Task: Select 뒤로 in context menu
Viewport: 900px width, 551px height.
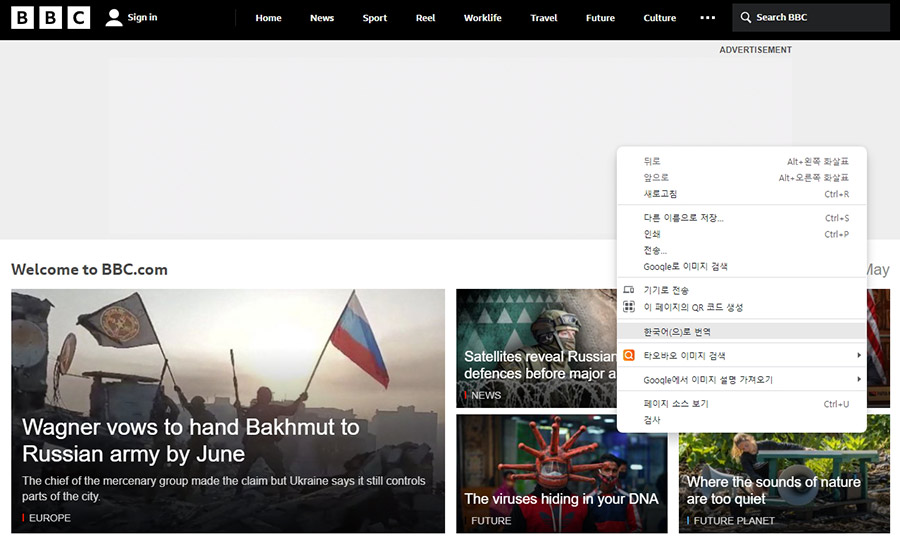Action: (x=742, y=161)
